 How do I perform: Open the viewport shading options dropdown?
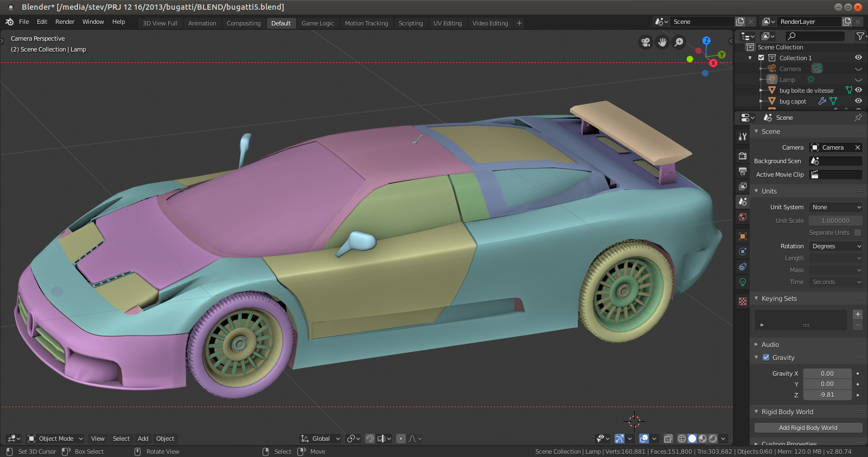click(723, 439)
